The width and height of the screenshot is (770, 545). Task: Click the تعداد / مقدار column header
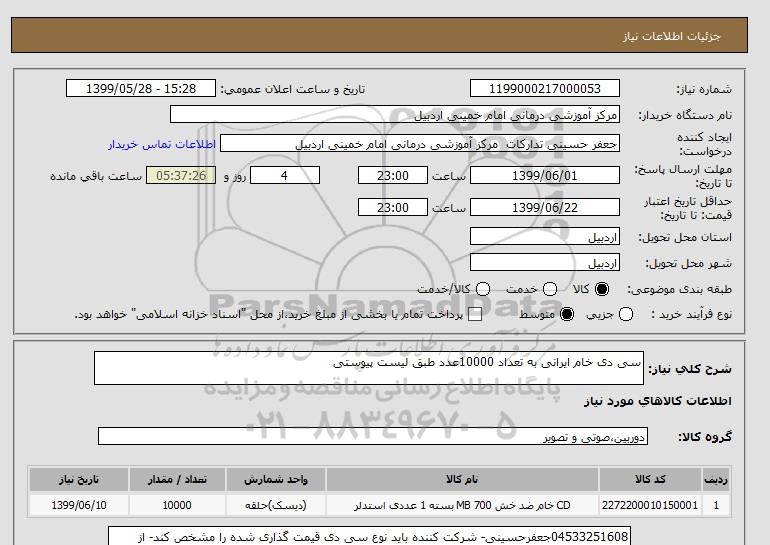coord(177,479)
